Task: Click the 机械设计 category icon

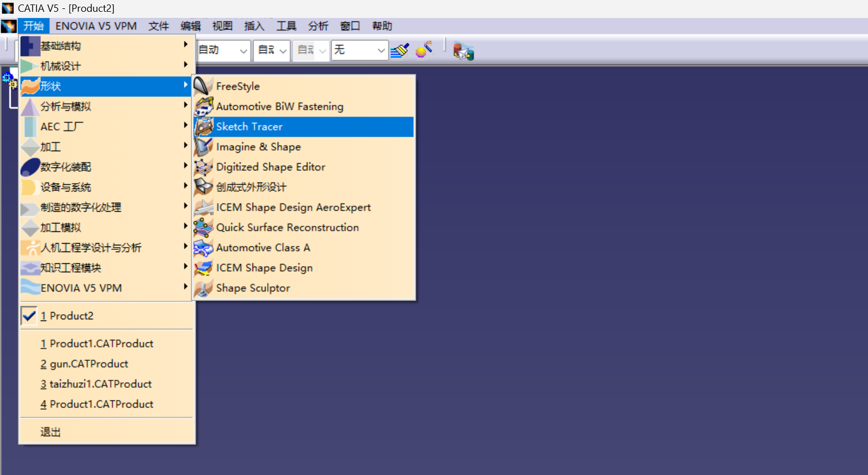Action: (x=30, y=66)
